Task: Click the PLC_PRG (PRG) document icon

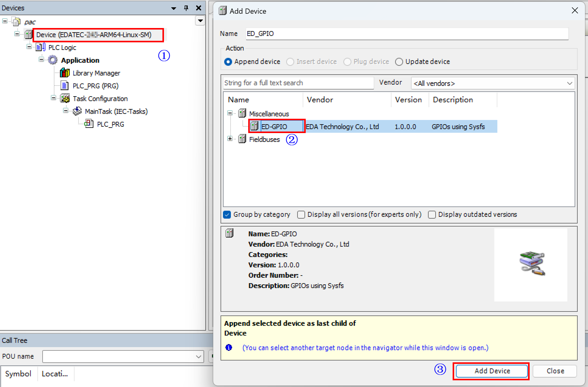Action: click(64, 86)
